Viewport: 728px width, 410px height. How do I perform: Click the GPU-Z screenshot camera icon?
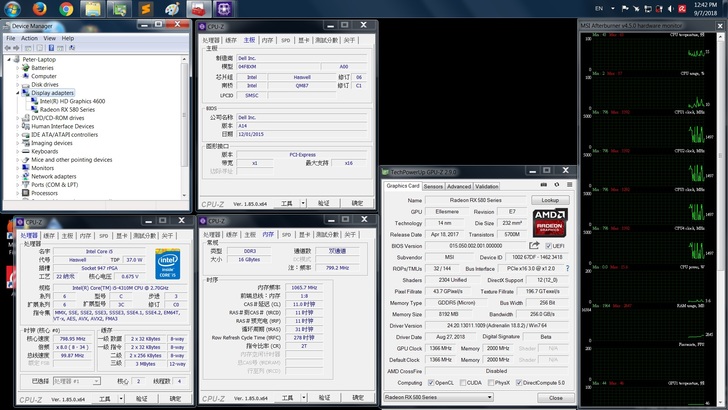click(x=543, y=186)
